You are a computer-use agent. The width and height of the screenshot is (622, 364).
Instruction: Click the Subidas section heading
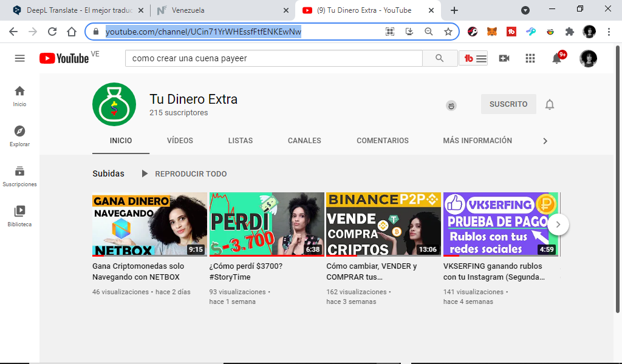click(x=108, y=174)
